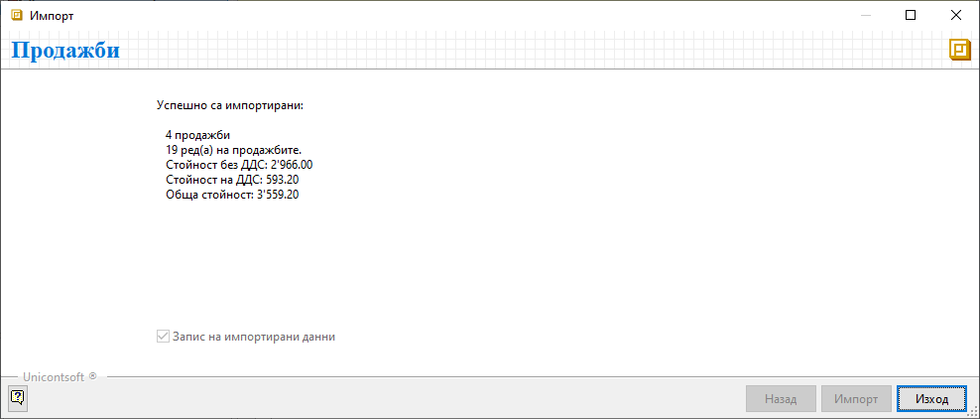Click the Запис на импортирани данни label text
The image size is (980, 419).
pyautogui.click(x=254, y=337)
